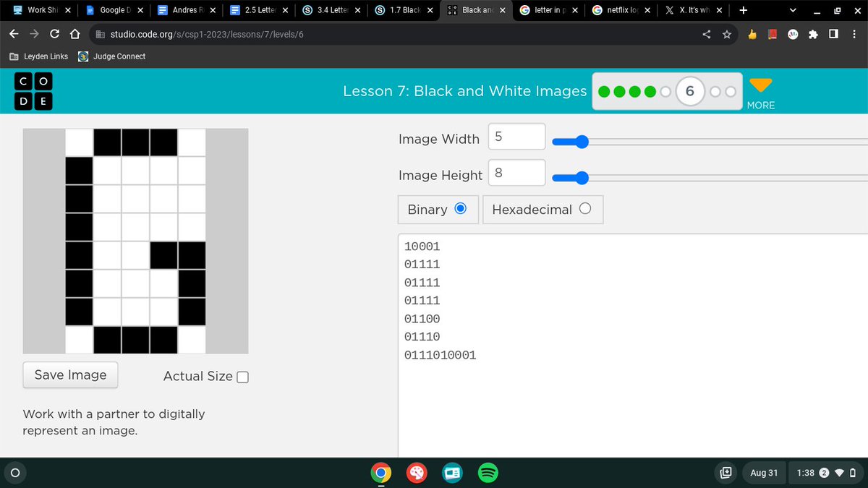This screenshot has height=488, width=868.
Task: Switch to Hexadecimal mode
Action: click(587, 207)
